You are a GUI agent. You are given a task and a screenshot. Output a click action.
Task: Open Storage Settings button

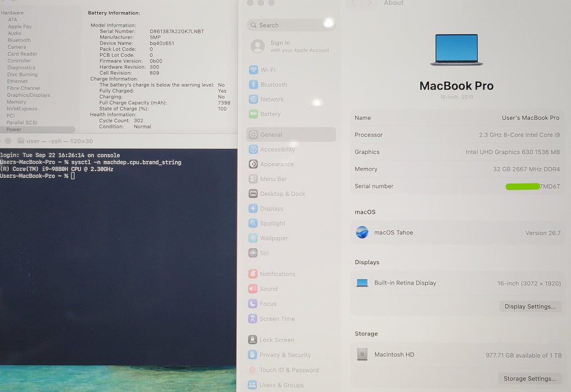point(530,379)
